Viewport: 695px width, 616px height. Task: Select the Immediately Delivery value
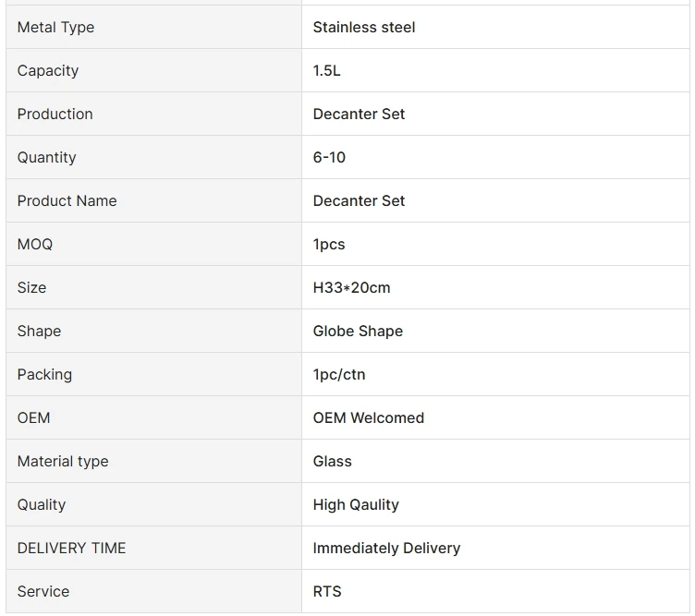pos(386,549)
